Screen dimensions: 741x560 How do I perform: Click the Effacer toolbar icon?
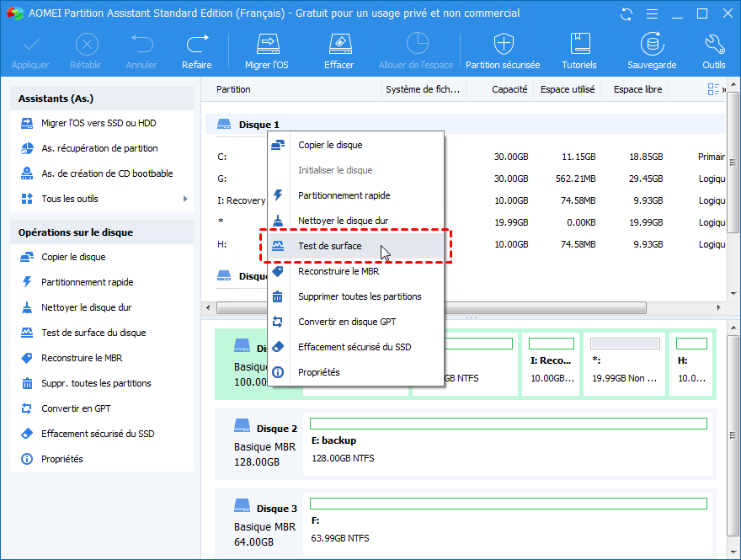click(x=339, y=45)
